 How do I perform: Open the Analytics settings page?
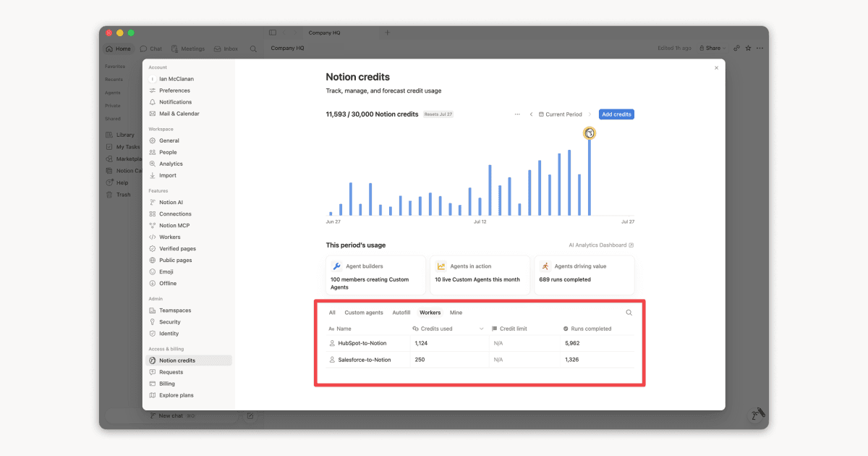pos(189,164)
